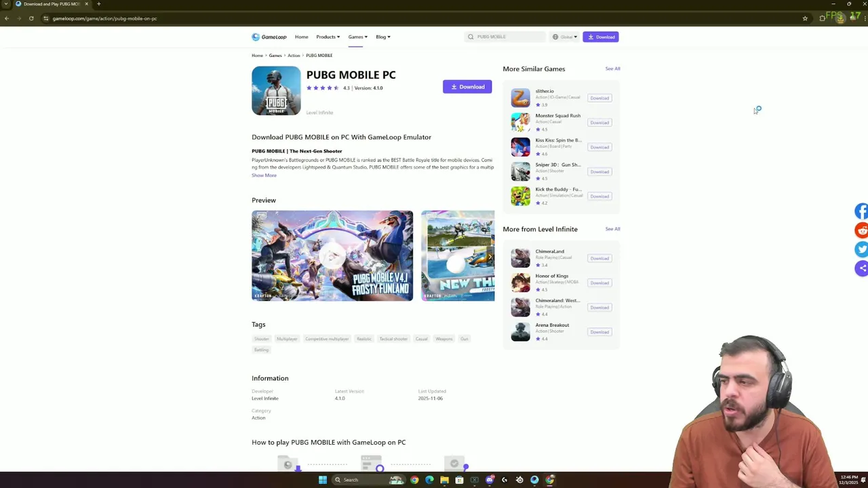The width and height of the screenshot is (868, 488).
Task: See All for More from Level Infinite
Action: click(x=612, y=229)
